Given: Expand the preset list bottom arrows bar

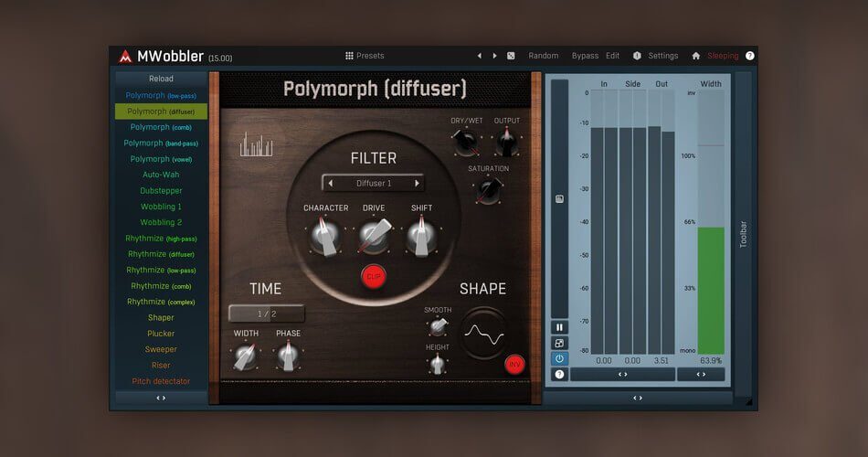Looking at the screenshot, I should (x=161, y=398).
